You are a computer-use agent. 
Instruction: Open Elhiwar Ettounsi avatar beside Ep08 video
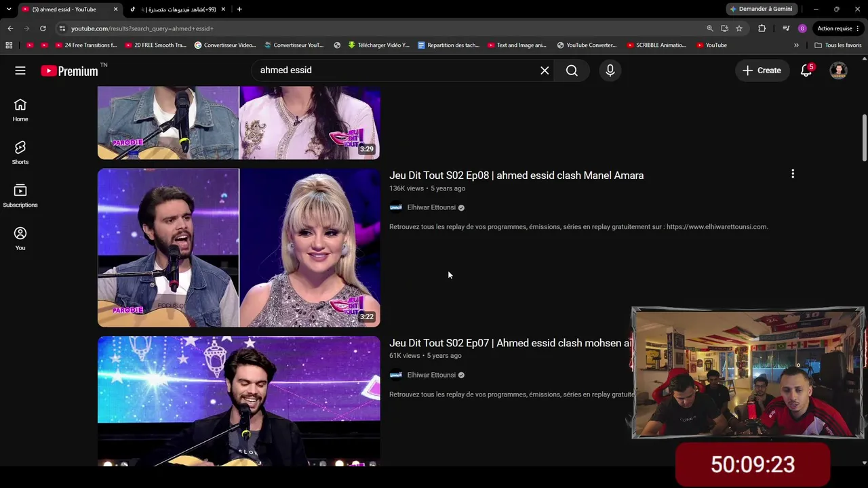[396, 207]
